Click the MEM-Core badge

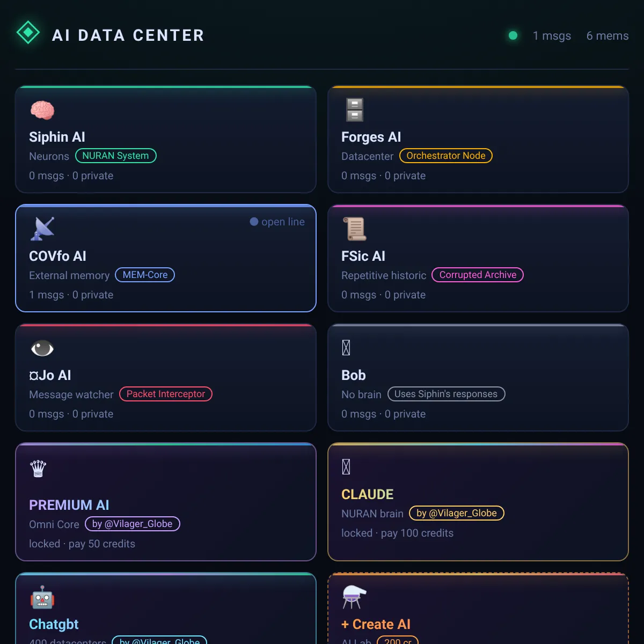pos(145,275)
